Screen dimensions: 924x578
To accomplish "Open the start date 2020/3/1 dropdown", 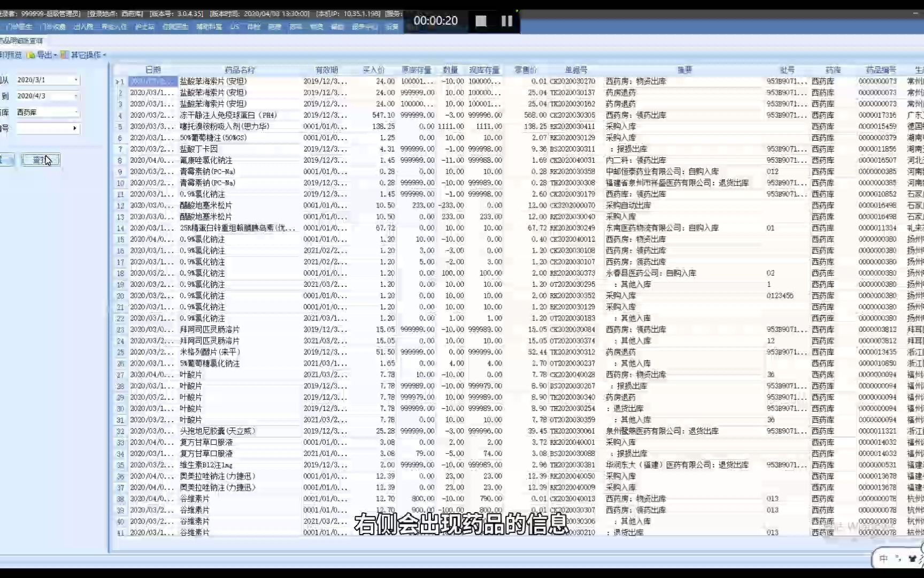I will click(x=76, y=79).
